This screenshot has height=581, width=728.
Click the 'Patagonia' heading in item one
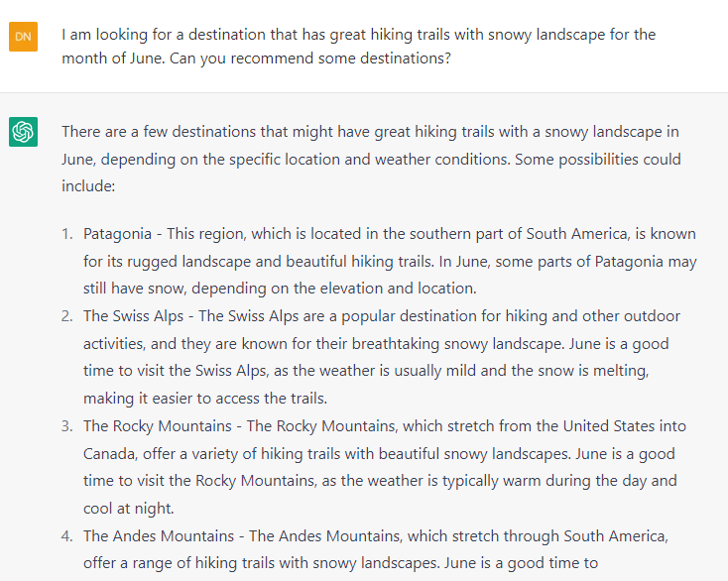tap(117, 234)
